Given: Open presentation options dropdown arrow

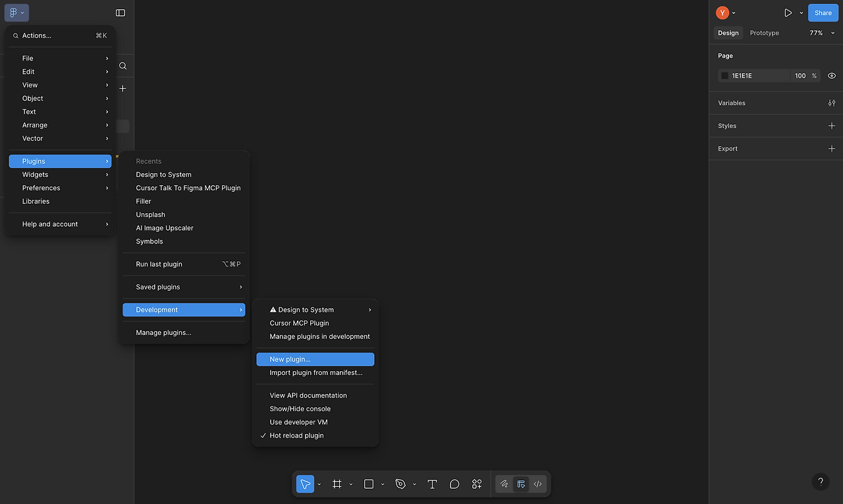Looking at the screenshot, I should pos(802,13).
